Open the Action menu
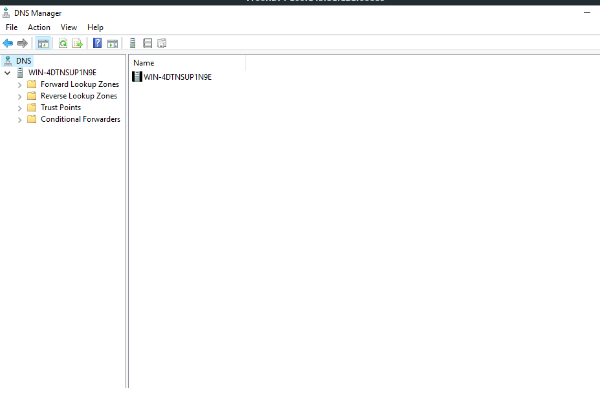This screenshot has width=601, height=395. point(39,27)
